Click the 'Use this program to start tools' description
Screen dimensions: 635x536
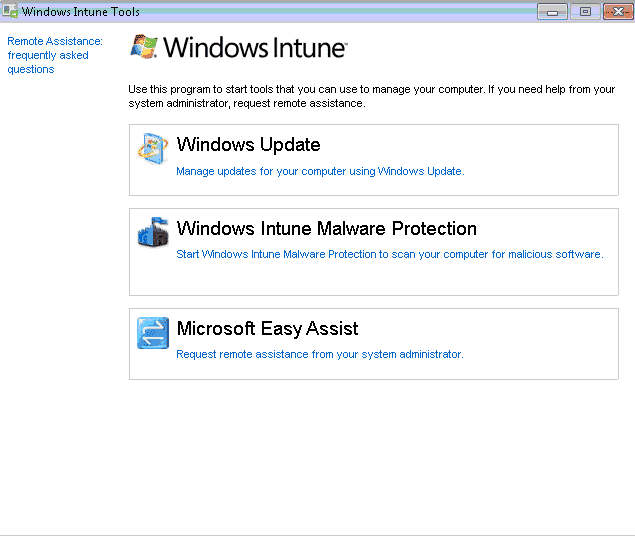(x=372, y=96)
